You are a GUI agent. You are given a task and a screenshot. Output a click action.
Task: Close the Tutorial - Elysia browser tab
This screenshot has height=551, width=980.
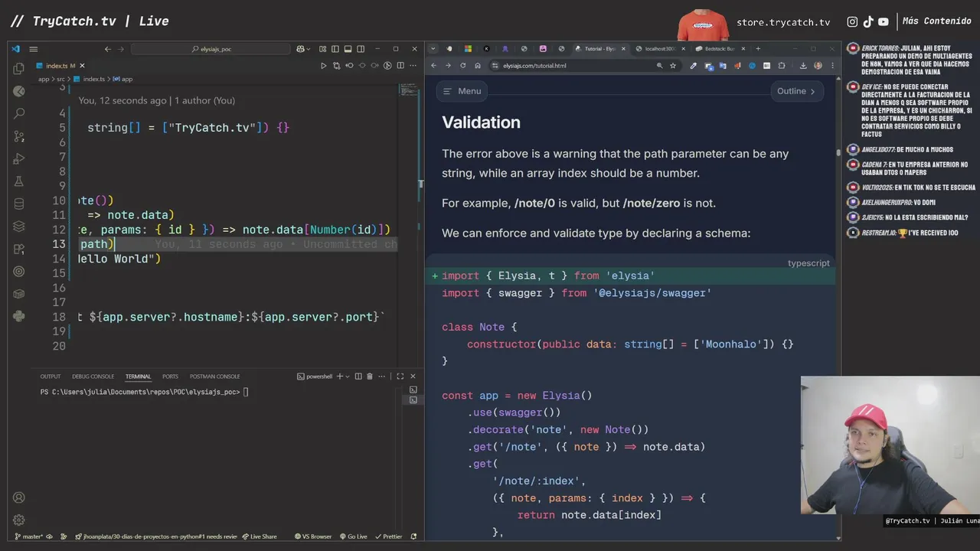pyautogui.click(x=623, y=48)
